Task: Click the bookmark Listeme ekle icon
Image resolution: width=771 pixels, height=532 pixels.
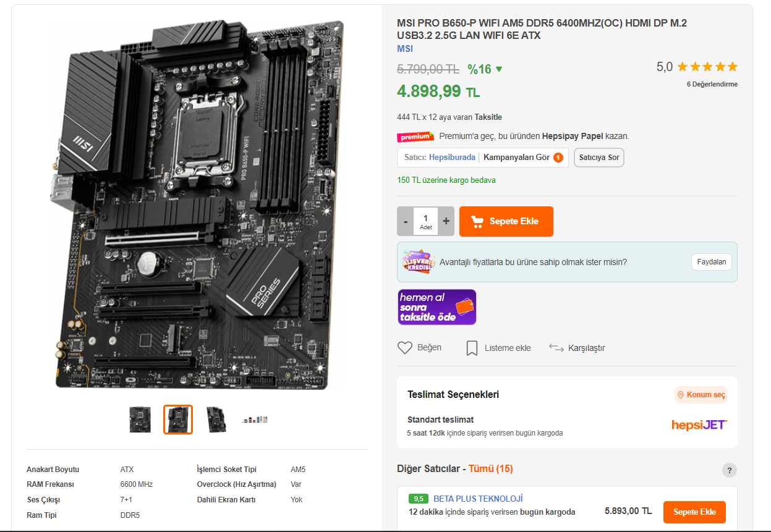Action: coord(472,348)
